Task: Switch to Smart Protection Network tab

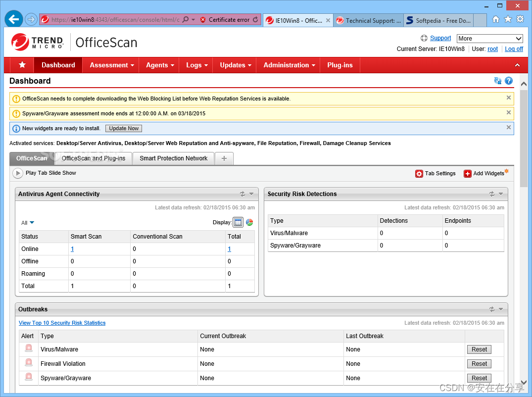Action: (173, 158)
